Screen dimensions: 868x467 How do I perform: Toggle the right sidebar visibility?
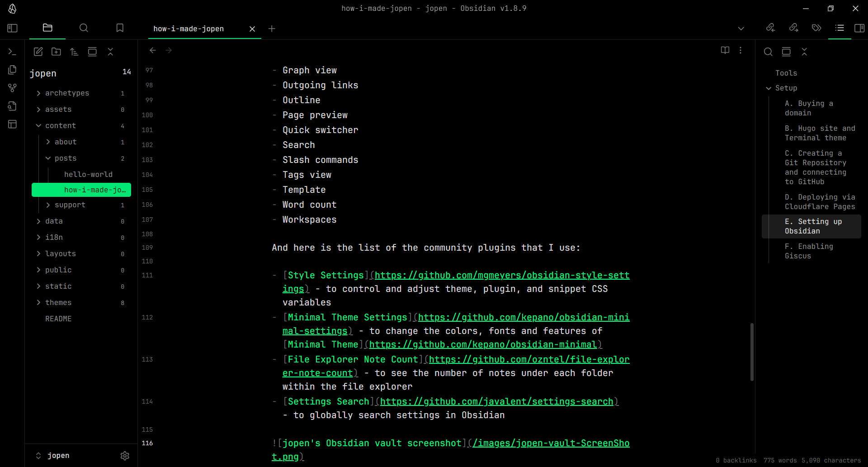[x=859, y=28]
